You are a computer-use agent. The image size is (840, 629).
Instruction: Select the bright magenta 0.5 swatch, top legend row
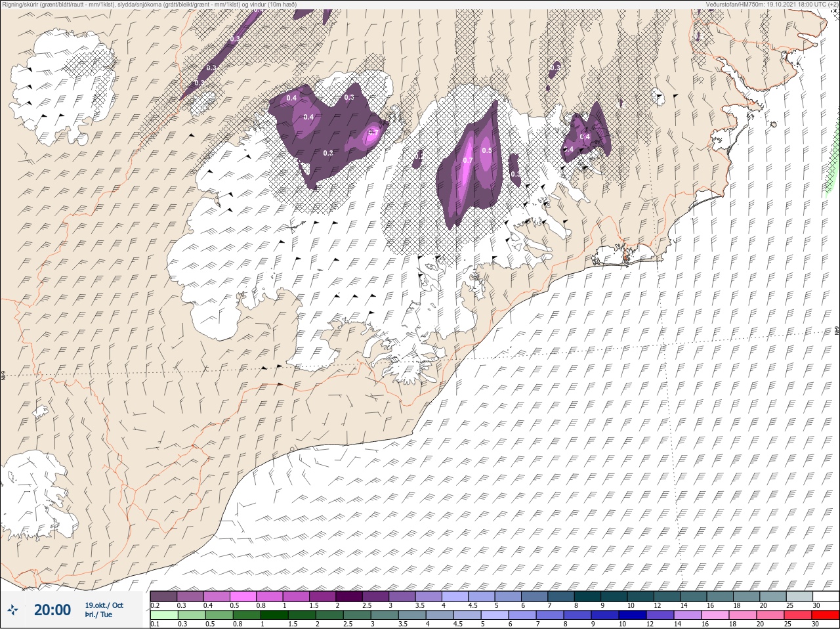243,596
